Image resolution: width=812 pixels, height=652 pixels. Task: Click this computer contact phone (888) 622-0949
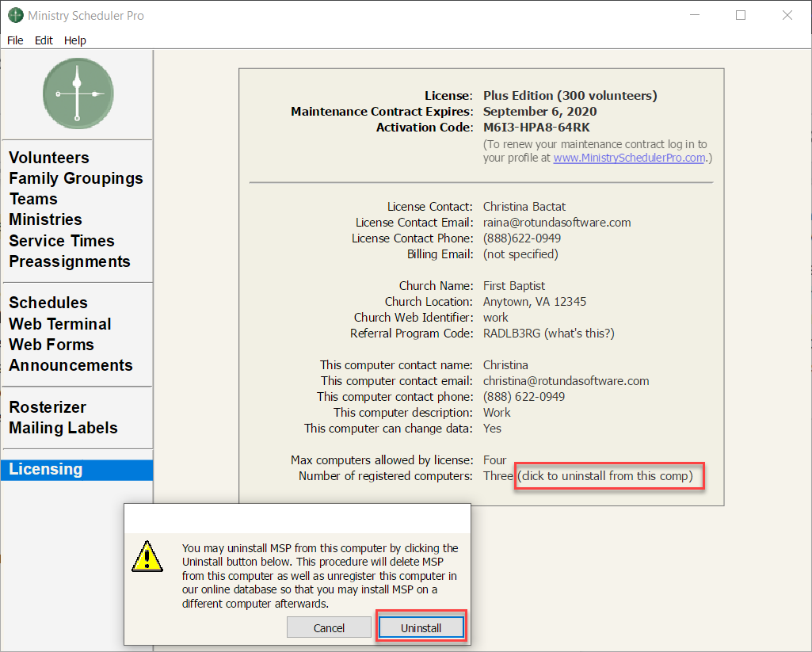(524, 397)
